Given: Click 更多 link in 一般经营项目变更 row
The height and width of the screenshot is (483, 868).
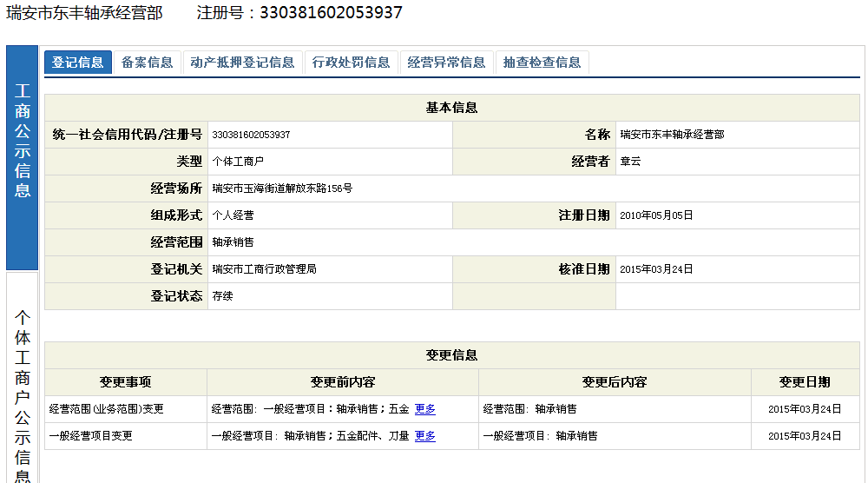Looking at the screenshot, I should 424,436.
